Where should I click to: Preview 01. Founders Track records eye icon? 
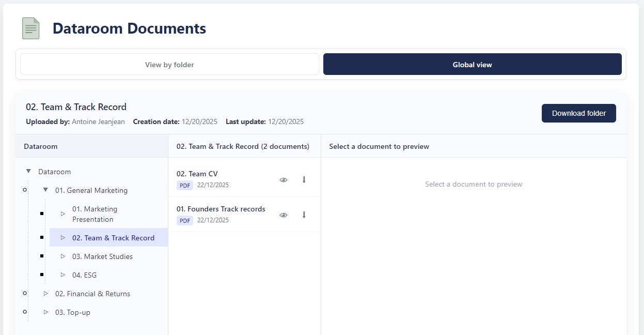283,215
